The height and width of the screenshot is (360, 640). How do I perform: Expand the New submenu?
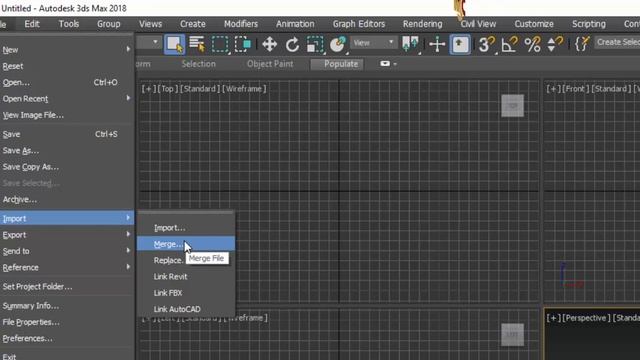[67, 50]
